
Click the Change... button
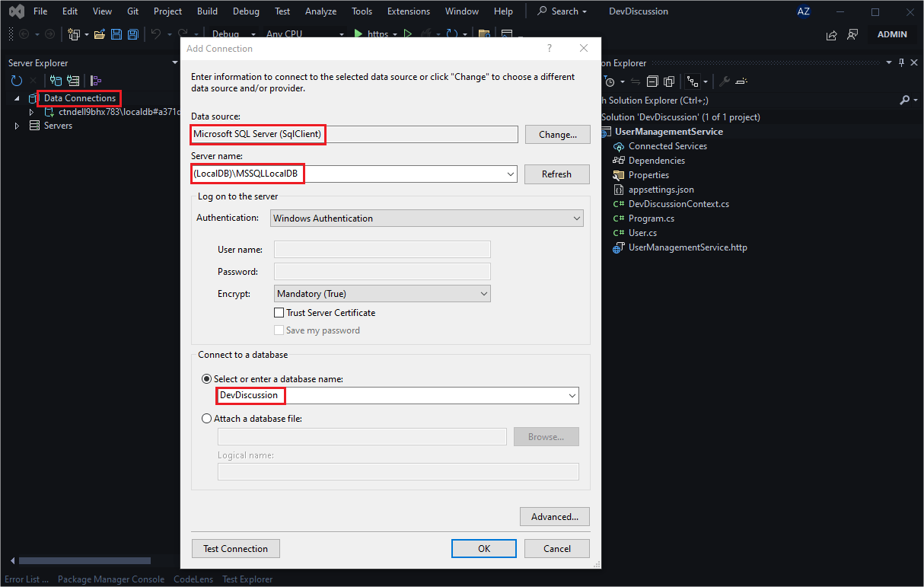coord(557,135)
